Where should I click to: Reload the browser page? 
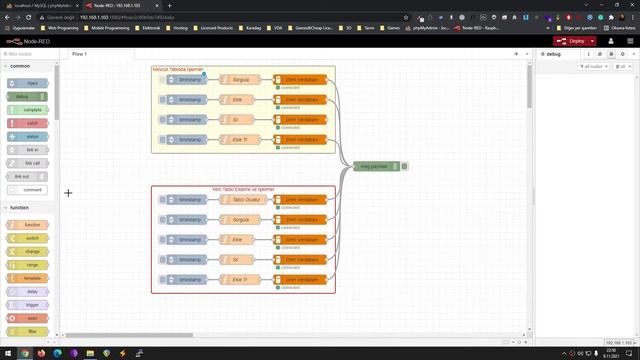click(29, 18)
